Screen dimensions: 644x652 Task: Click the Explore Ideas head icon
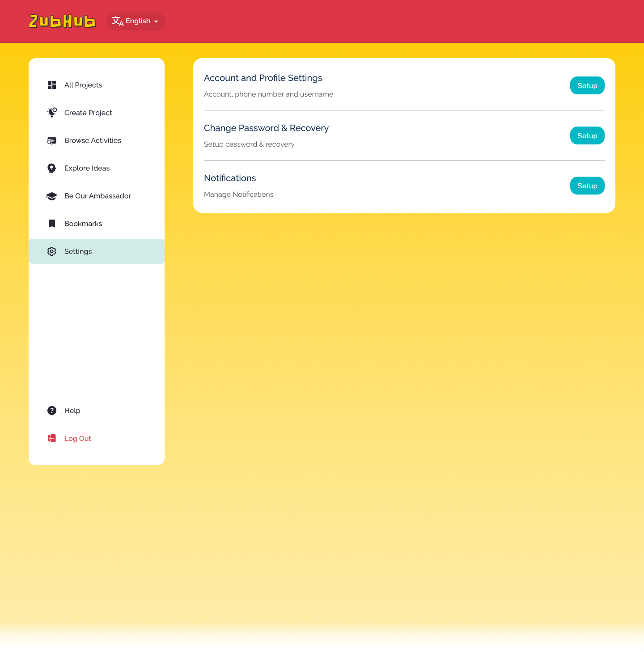tap(51, 168)
